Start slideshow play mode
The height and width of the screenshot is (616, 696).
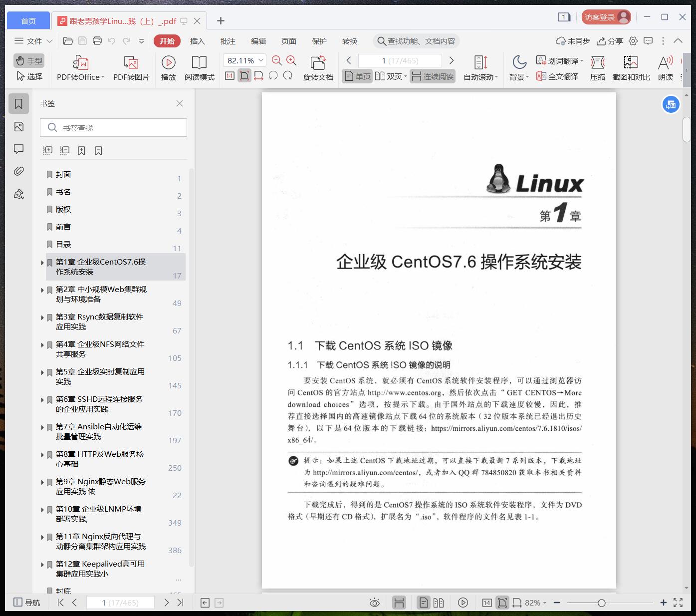168,68
